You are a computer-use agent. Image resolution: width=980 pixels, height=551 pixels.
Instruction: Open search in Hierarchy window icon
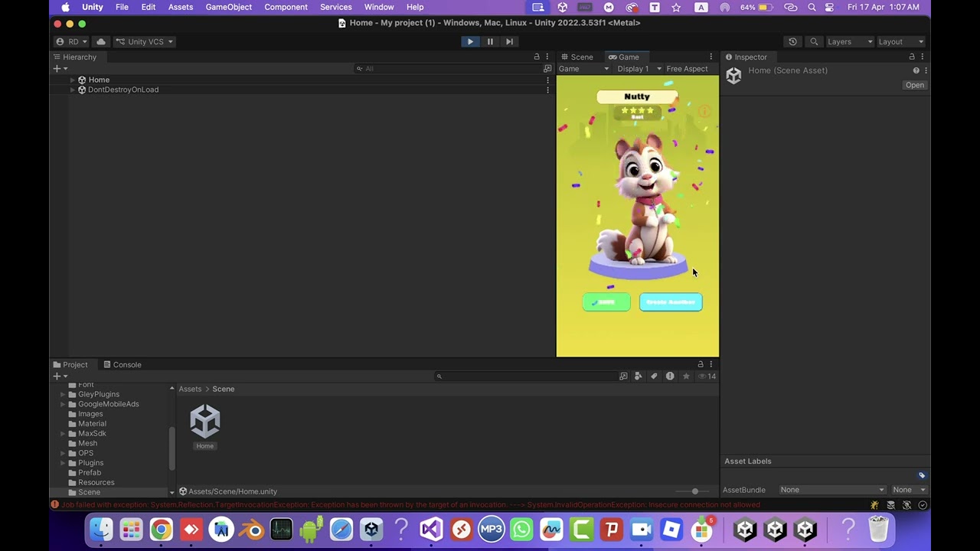(x=547, y=69)
